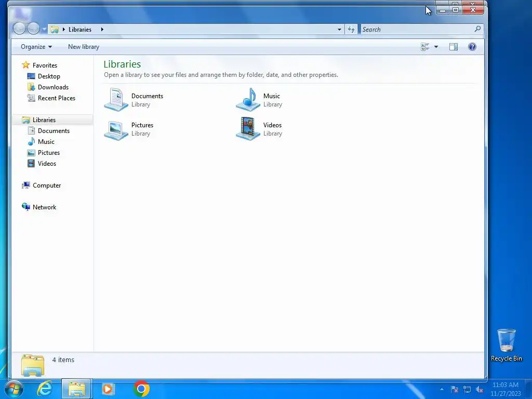Image resolution: width=532 pixels, height=399 pixels.
Task: Minimize the Libraries window
Action: click(x=443, y=10)
